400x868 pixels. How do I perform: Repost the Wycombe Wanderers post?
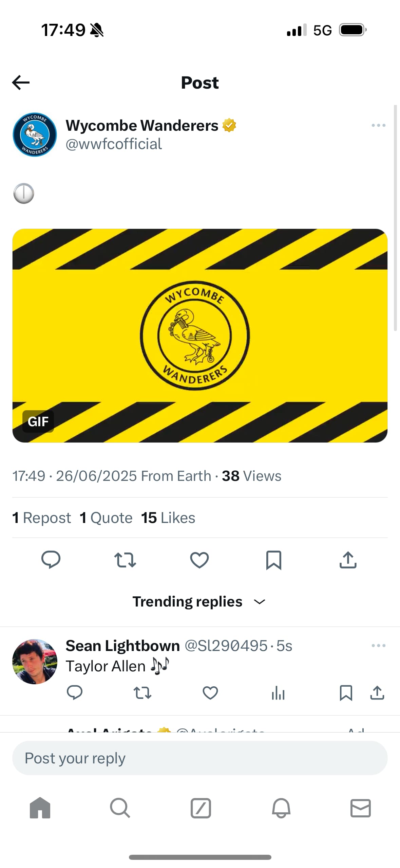pyautogui.click(x=125, y=559)
